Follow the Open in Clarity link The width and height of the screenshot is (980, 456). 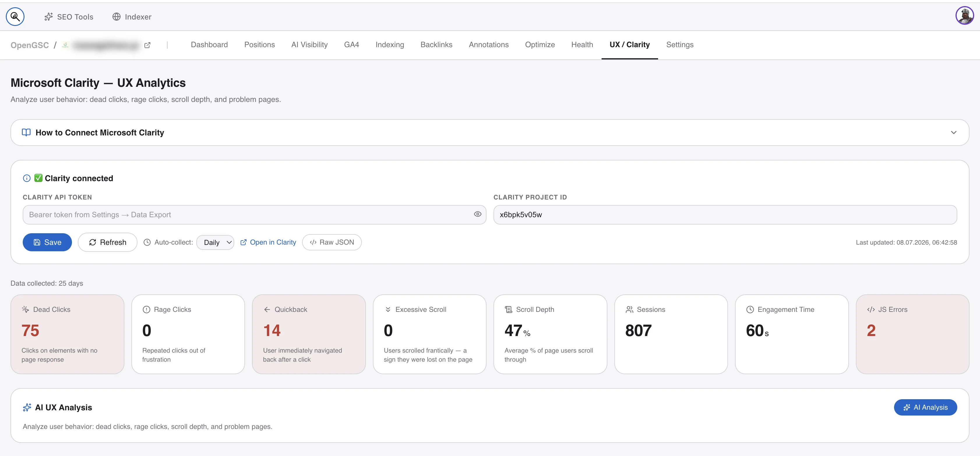268,242
